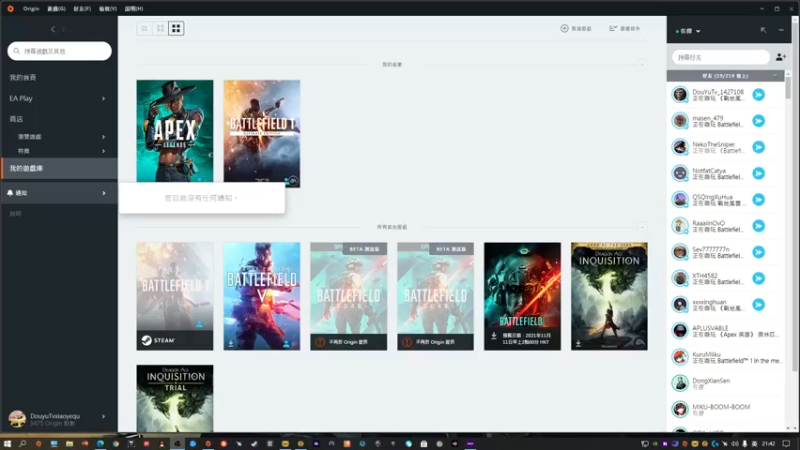This screenshot has height=450, width=800.
Task: Join QSQingXuHua's game
Action: 759,200
